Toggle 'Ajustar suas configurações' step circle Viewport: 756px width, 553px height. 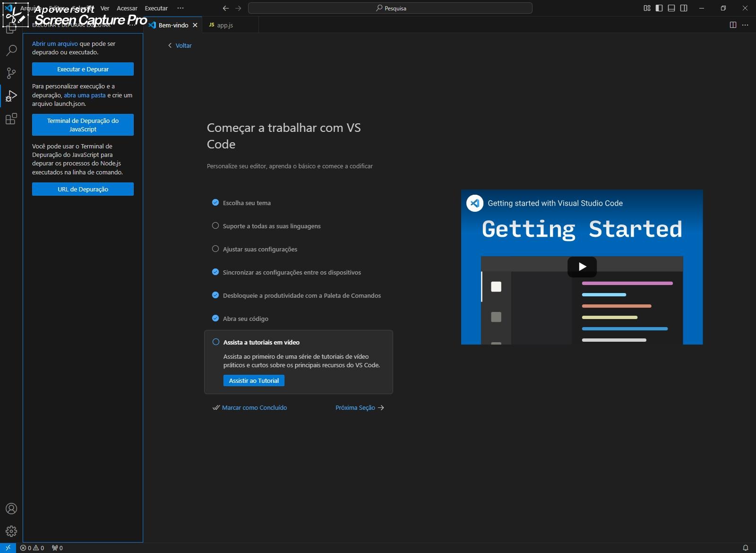(215, 249)
